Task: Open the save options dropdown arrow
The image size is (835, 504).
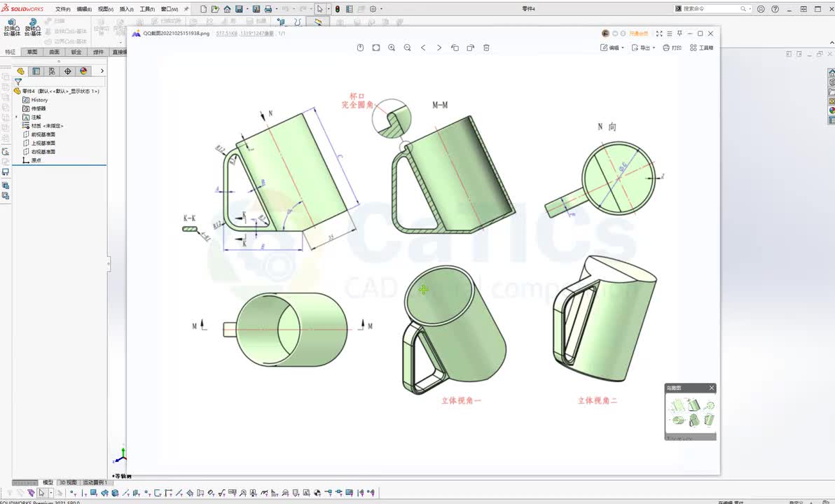Action: (x=247, y=9)
